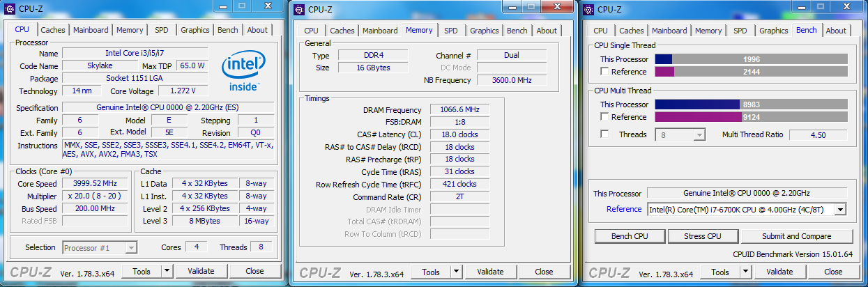The image size is (868, 287).
Task: Click the Package value Socket 1151 LGA
Action: [x=135, y=78]
